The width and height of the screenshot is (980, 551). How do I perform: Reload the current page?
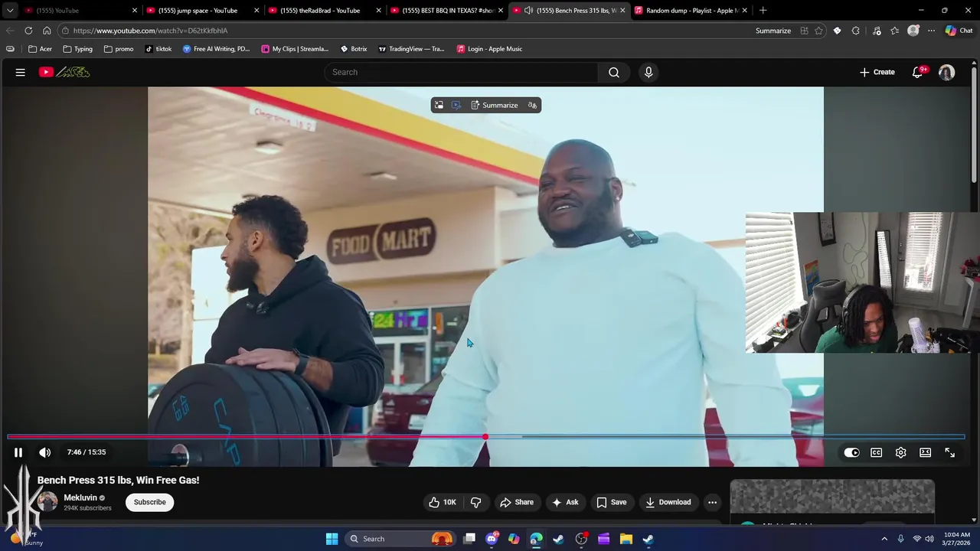[28, 31]
